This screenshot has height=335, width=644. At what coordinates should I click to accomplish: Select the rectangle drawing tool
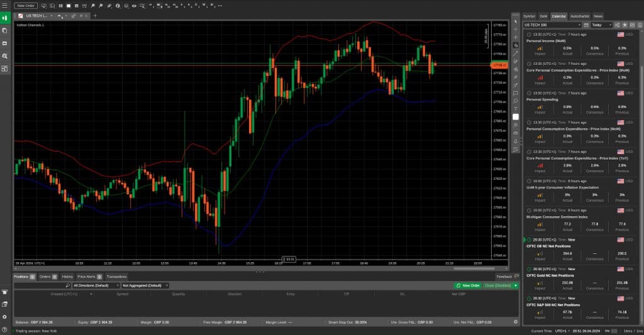(516, 93)
